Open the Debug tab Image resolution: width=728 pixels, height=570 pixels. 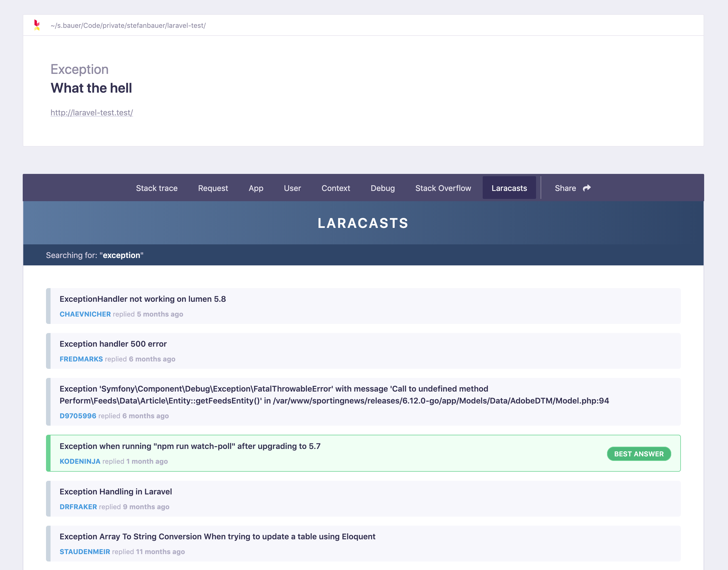pyautogui.click(x=382, y=188)
